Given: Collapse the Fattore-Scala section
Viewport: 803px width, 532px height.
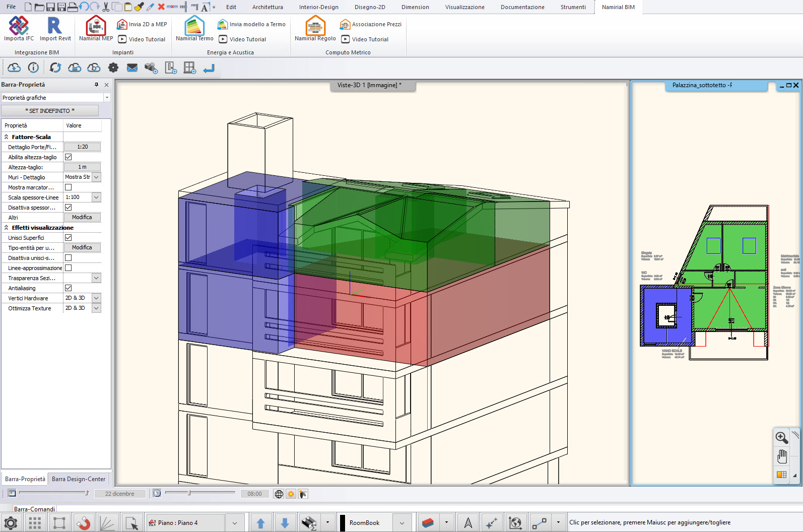Looking at the screenshot, I should 7,137.
